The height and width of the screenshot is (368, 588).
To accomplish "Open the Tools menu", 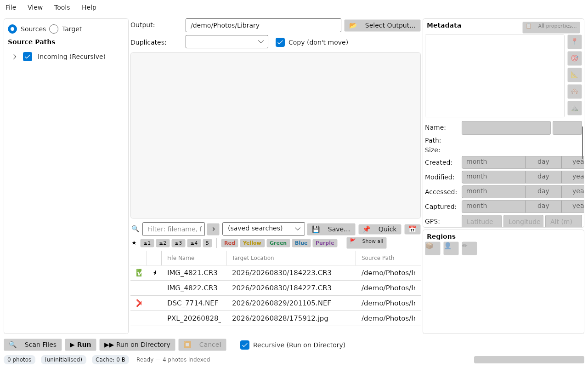I will (x=62, y=7).
